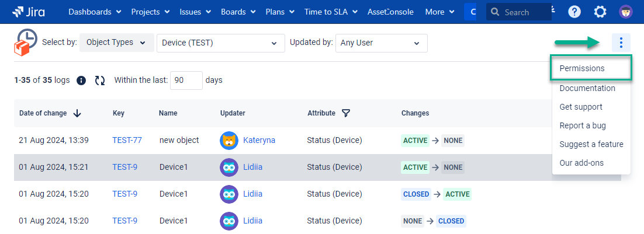This screenshot has width=644, height=234.
Task: Open the Device (TEST) dropdown
Action: point(219,43)
